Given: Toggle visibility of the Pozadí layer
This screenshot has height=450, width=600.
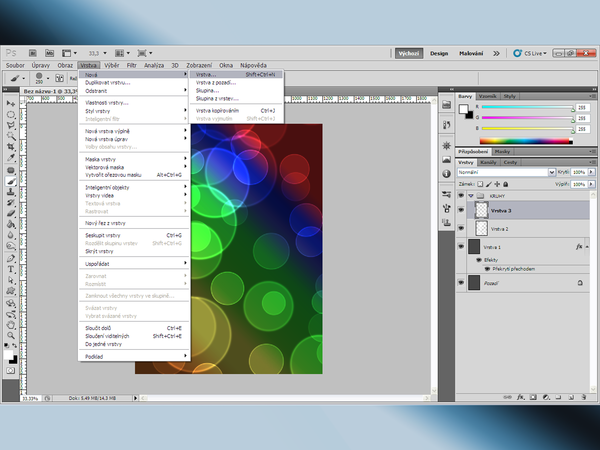Looking at the screenshot, I should (x=460, y=284).
